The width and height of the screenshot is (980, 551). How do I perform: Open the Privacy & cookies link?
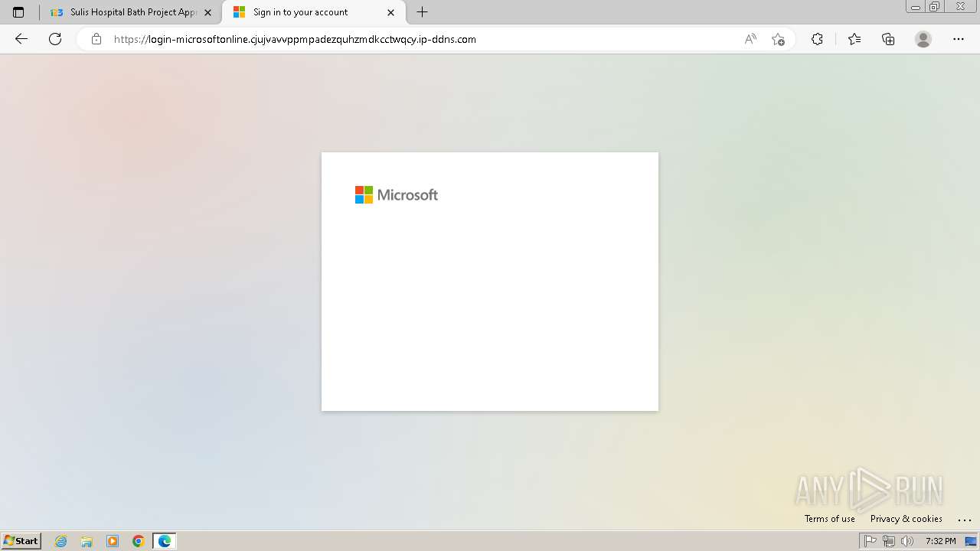point(906,519)
